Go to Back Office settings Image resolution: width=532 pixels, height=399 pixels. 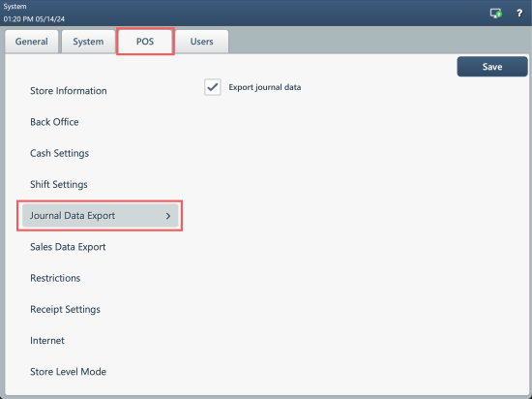pyautogui.click(x=54, y=122)
